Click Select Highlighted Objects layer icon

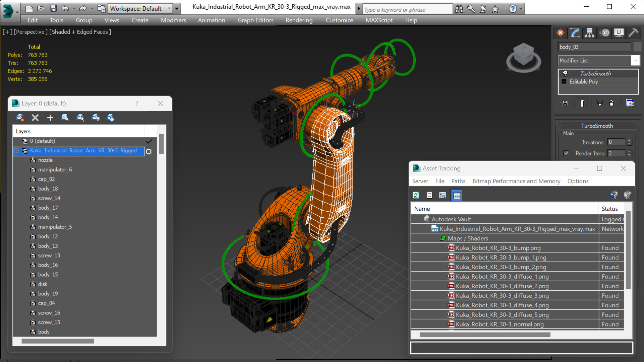(65, 118)
